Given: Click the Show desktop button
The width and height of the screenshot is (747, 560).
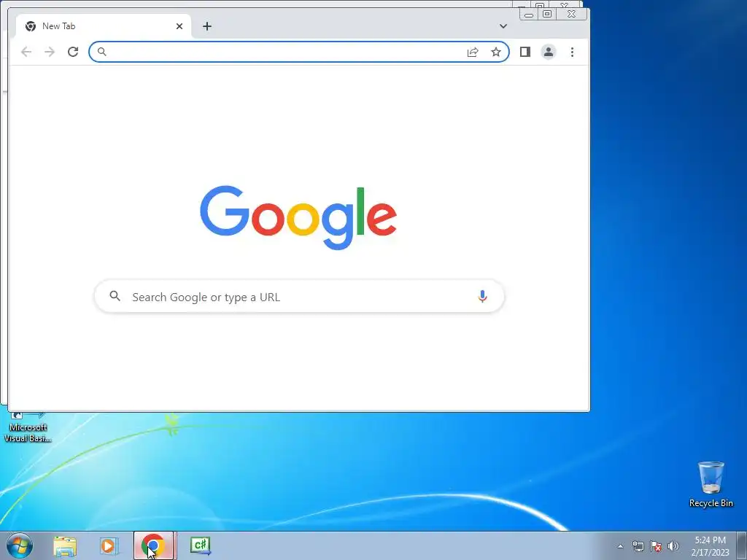Looking at the screenshot, I should click(x=742, y=546).
